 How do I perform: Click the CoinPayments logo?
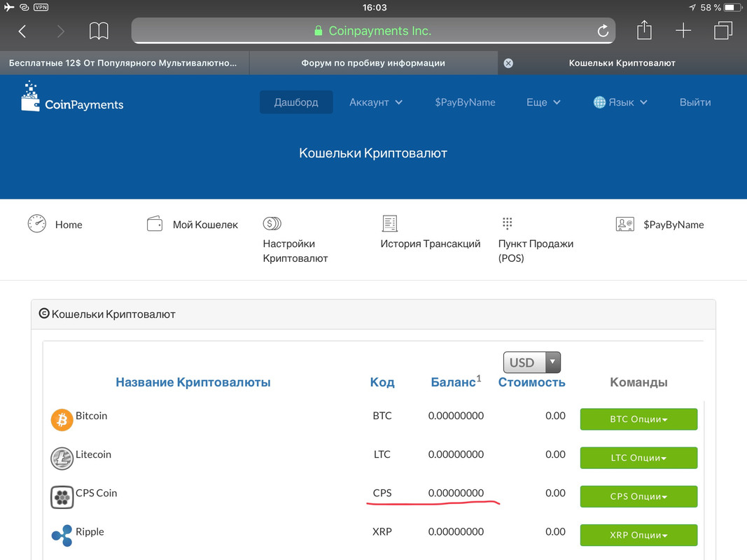72,97
